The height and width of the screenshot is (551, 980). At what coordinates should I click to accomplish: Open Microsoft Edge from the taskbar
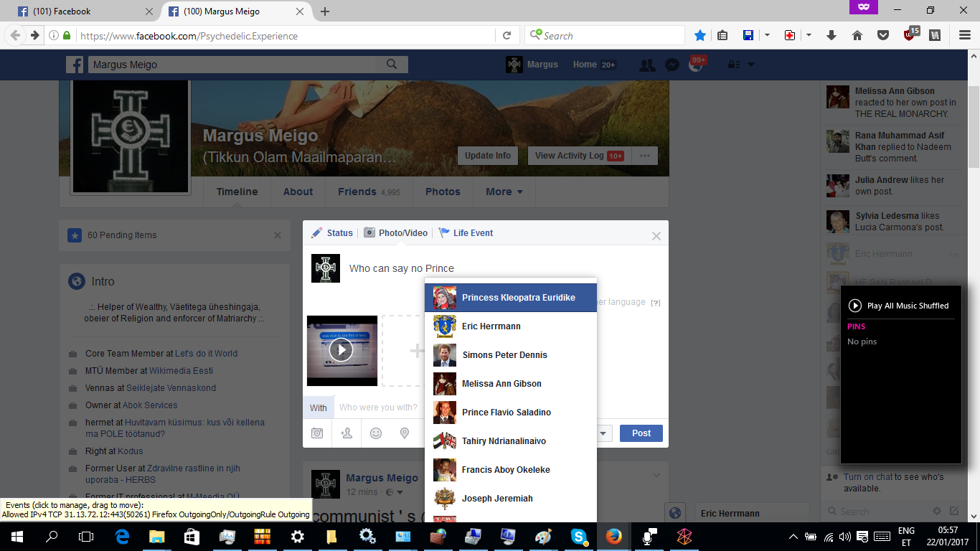(x=122, y=537)
